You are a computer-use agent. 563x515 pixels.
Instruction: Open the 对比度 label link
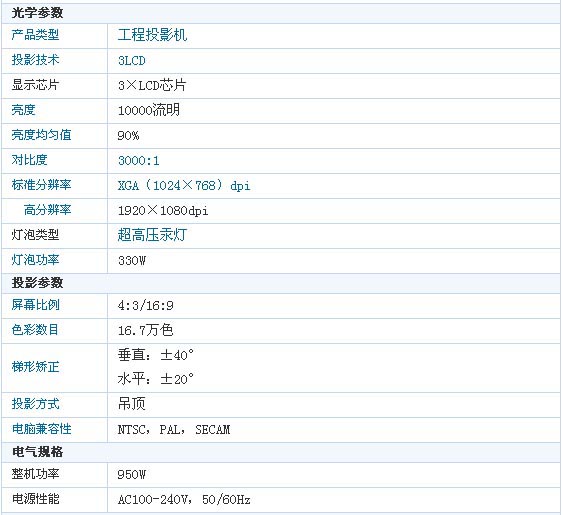tap(29, 160)
